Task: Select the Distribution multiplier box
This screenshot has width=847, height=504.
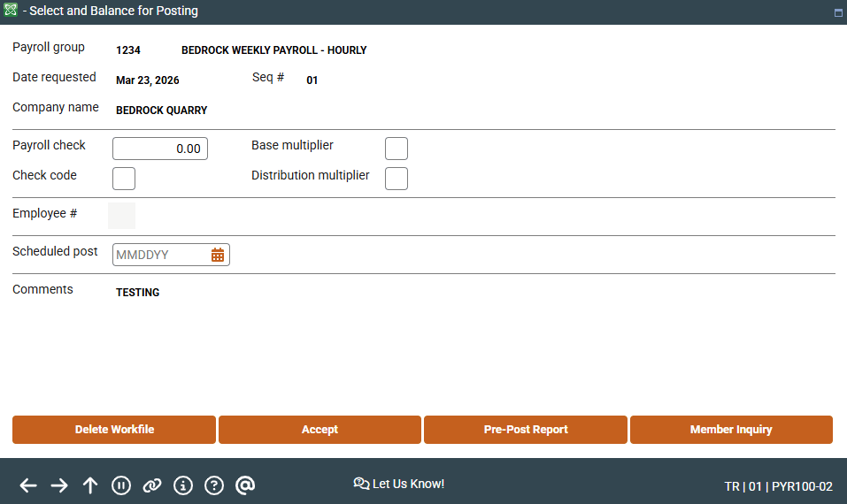Action: click(397, 179)
